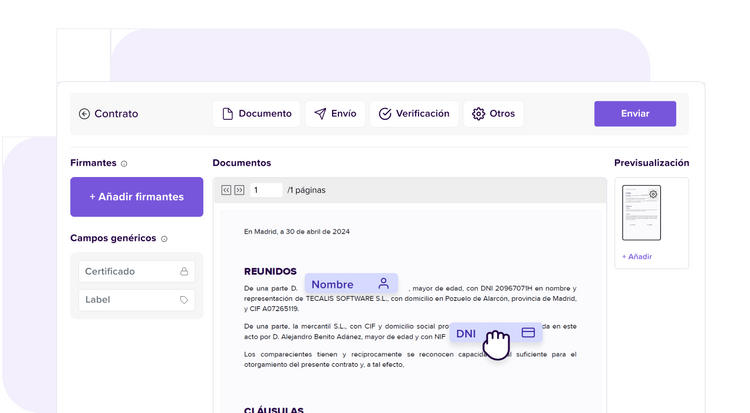Click the Añadir link under preview
The width and height of the screenshot is (750, 413).
tap(637, 257)
